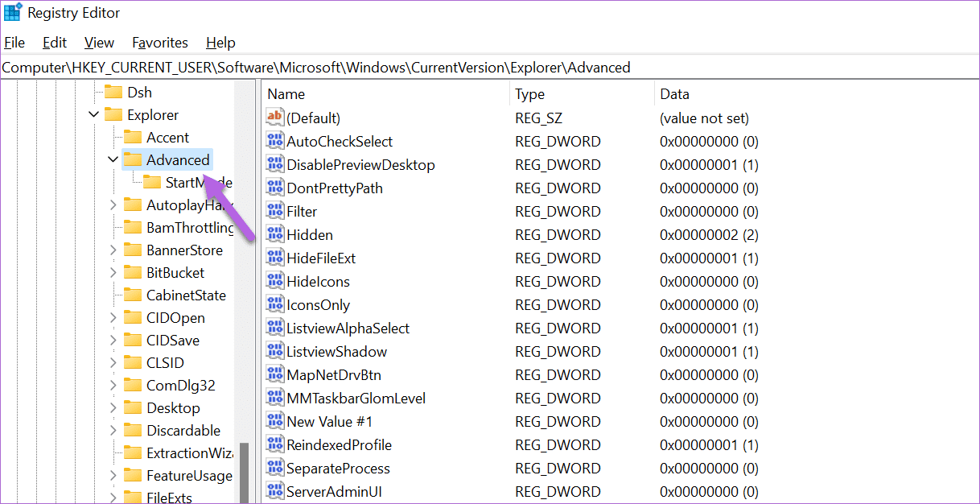The width and height of the screenshot is (980, 504).
Task: Click the tree pane vertical scrollbar thumb
Action: pyautogui.click(x=244, y=472)
